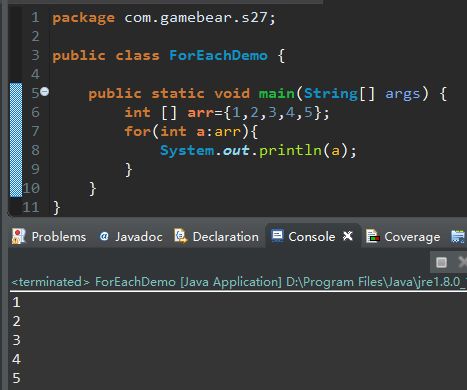Close the Console view with its X
Screen dimensions: 467x390
point(348,236)
